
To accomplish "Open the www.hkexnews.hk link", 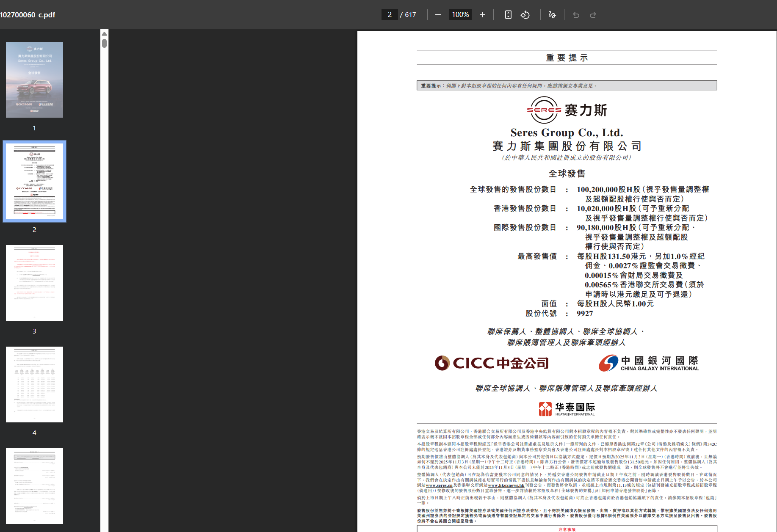I will click(506, 485).
